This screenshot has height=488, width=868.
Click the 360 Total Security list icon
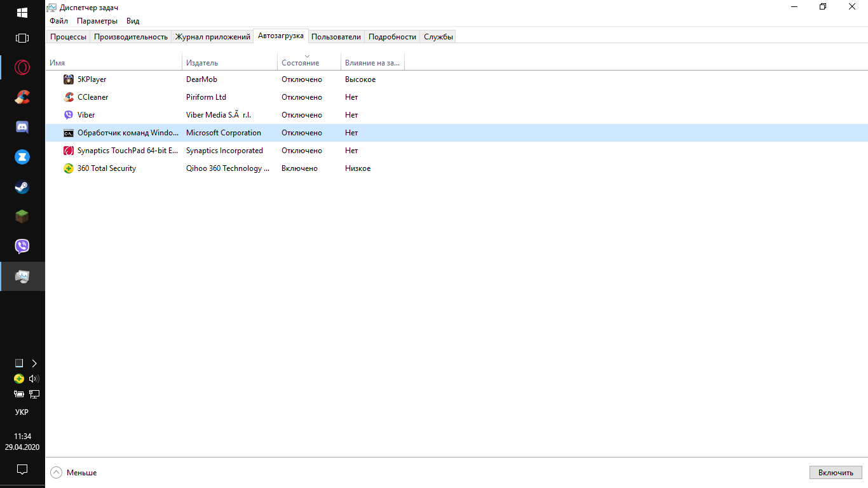click(69, 168)
